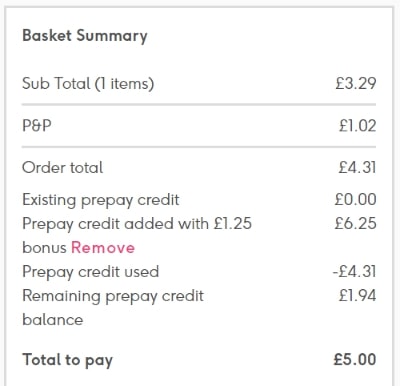Select the Existing prepay credit label
Image resolution: width=400 pixels, height=386 pixels.
[101, 200]
